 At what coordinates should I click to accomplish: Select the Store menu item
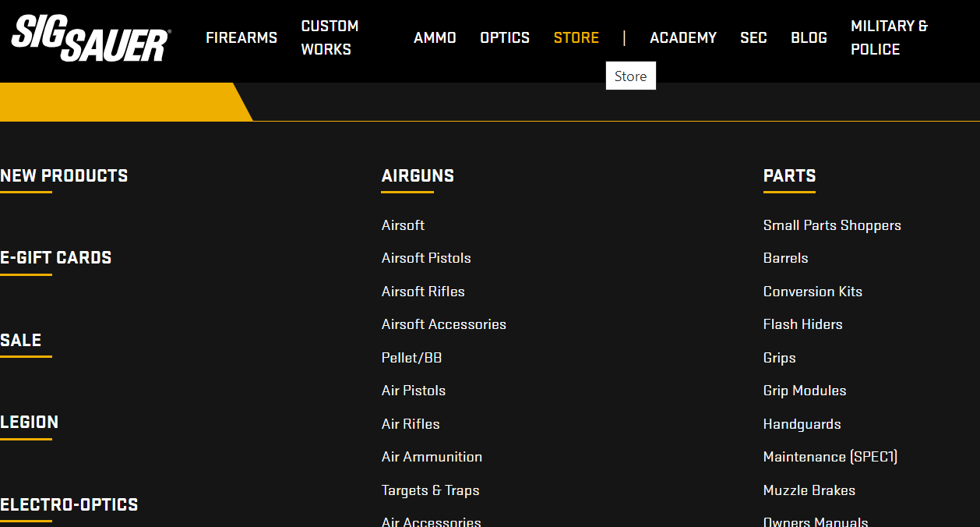click(576, 37)
